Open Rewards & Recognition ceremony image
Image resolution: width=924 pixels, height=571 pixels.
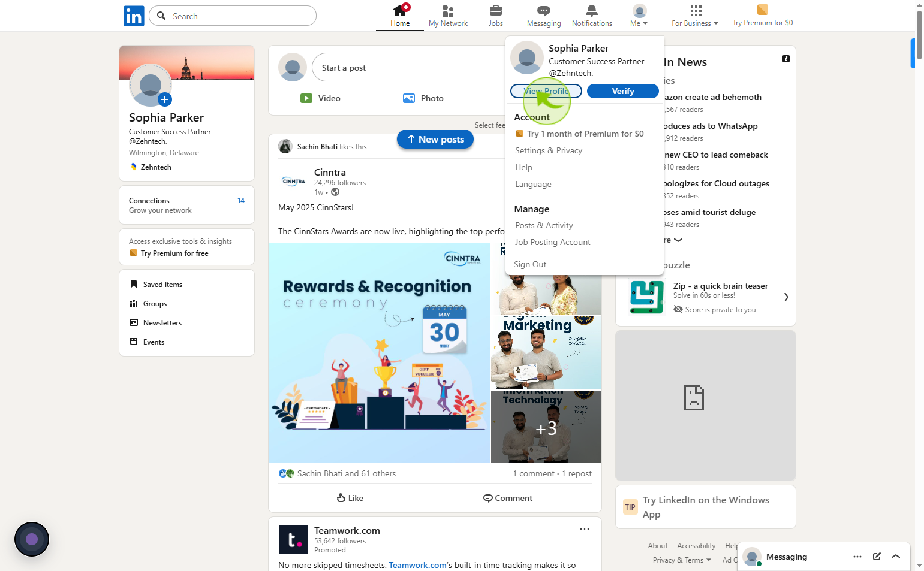coord(380,353)
